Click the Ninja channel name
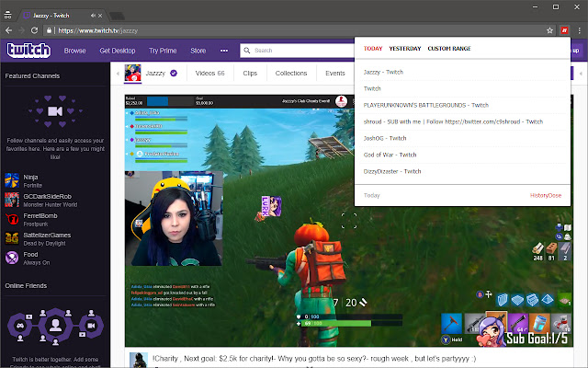The height and width of the screenshot is (368, 588). pos(30,178)
